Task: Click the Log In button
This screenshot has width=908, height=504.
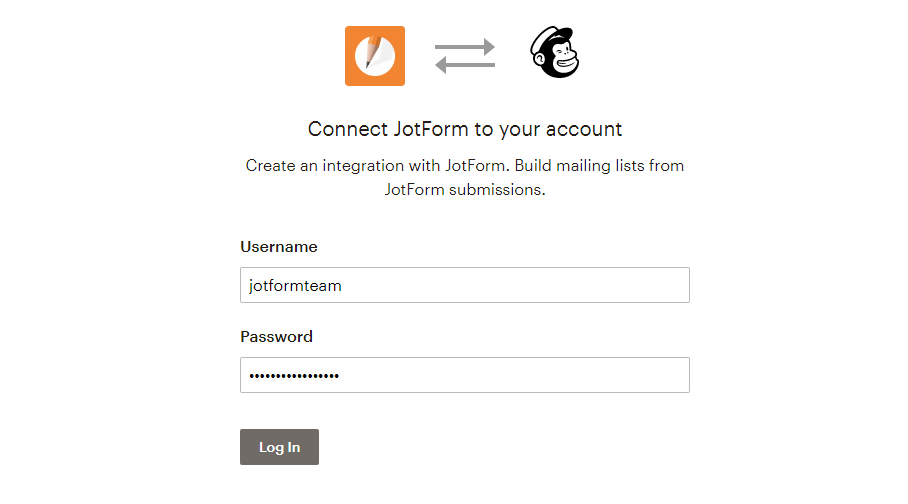Action: tap(279, 447)
